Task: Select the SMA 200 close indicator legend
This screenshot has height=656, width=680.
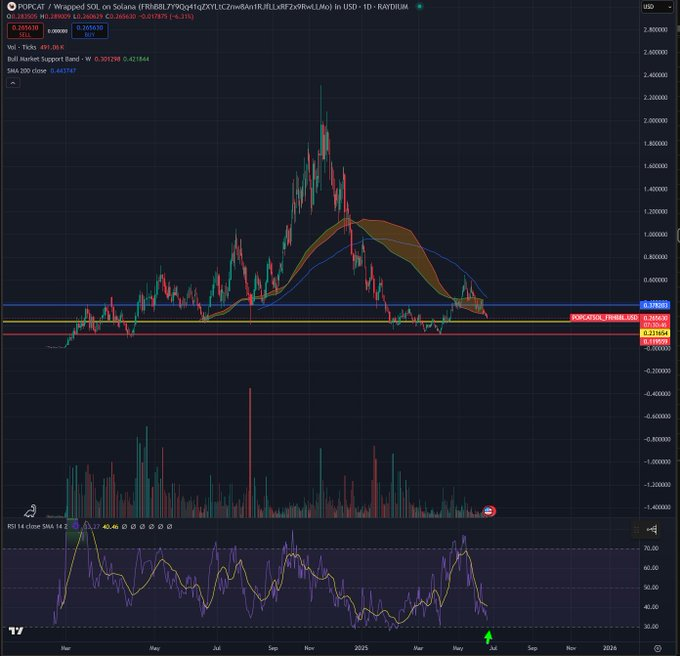Action: [x=26, y=71]
